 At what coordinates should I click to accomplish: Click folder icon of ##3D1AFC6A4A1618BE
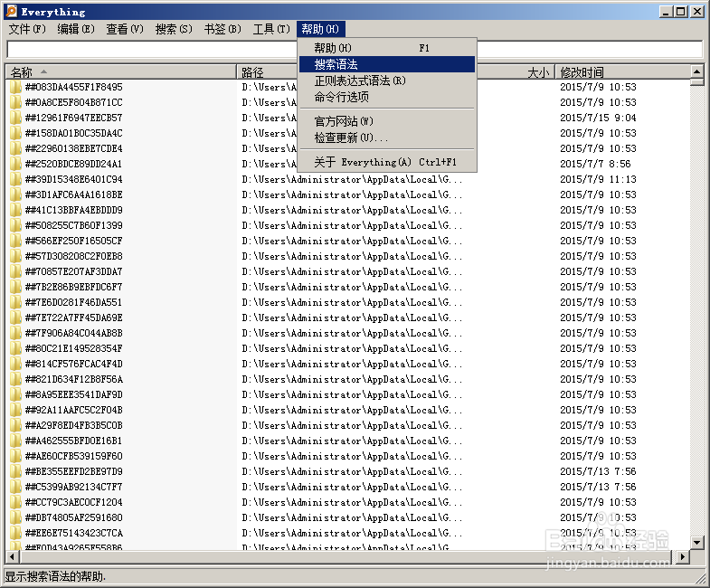pyautogui.click(x=15, y=194)
